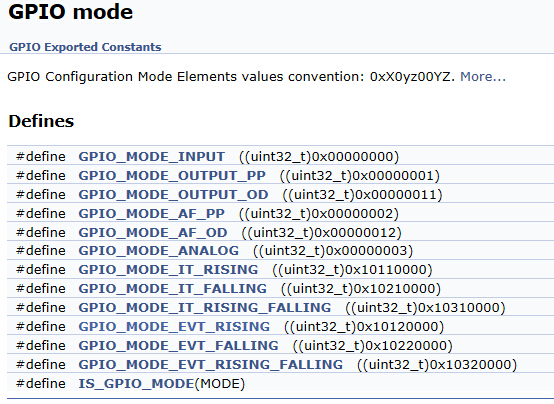Click the Defines section heading
Screen dimensions: 554x404
point(41,121)
